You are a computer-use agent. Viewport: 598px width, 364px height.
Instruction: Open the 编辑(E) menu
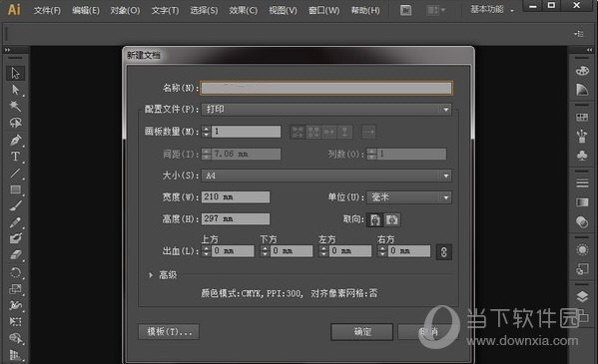point(86,10)
